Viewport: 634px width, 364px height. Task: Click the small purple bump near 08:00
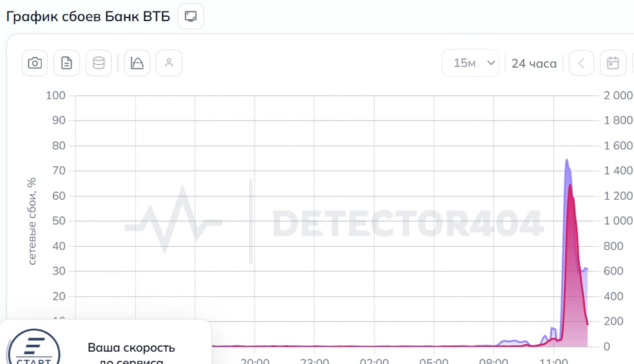click(x=513, y=341)
